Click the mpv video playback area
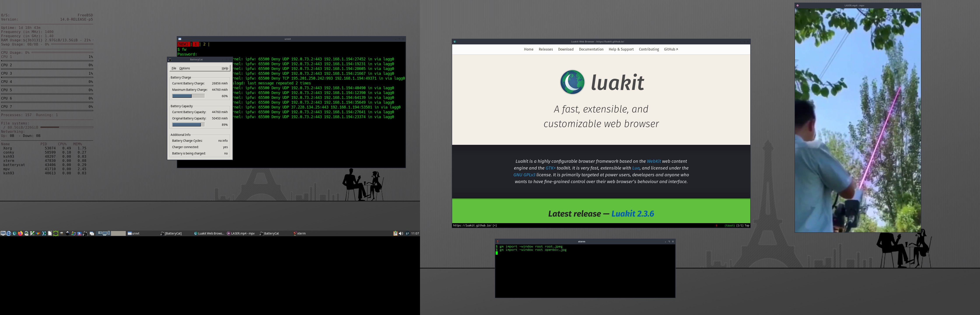 (x=857, y=120)
